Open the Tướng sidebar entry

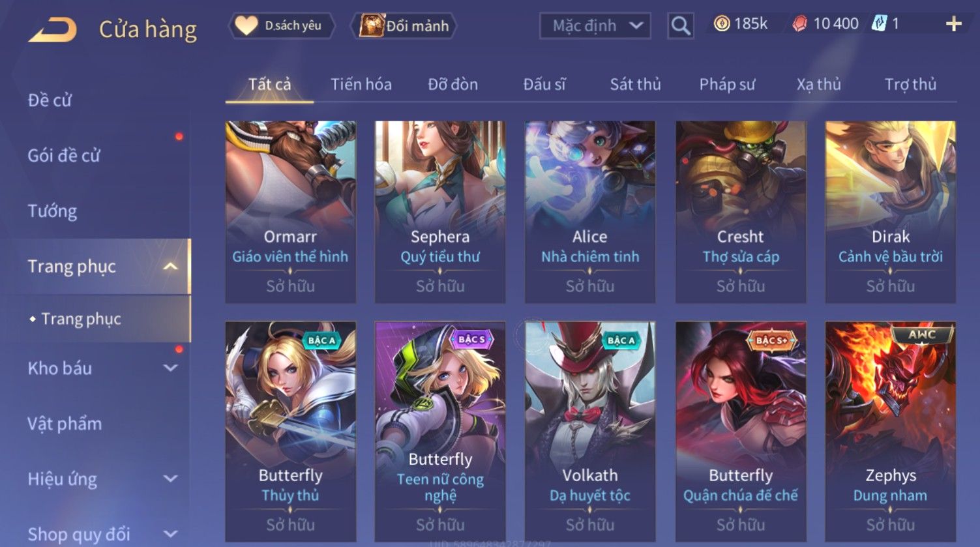pos(52,211)
